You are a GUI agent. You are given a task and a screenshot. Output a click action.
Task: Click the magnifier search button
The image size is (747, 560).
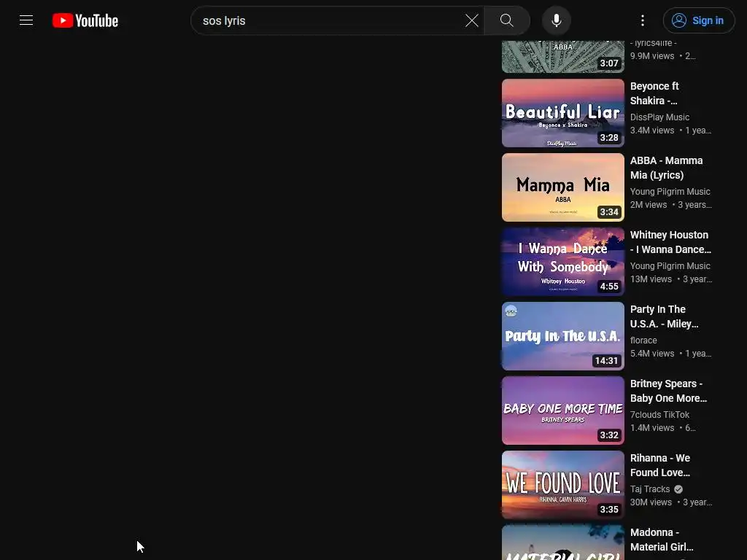coord(507,20)
